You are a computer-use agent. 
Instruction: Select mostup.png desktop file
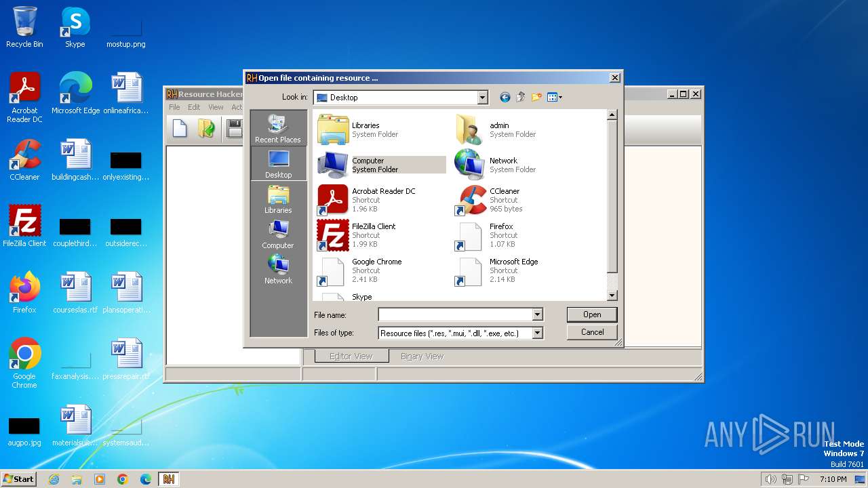coord(126,27)
